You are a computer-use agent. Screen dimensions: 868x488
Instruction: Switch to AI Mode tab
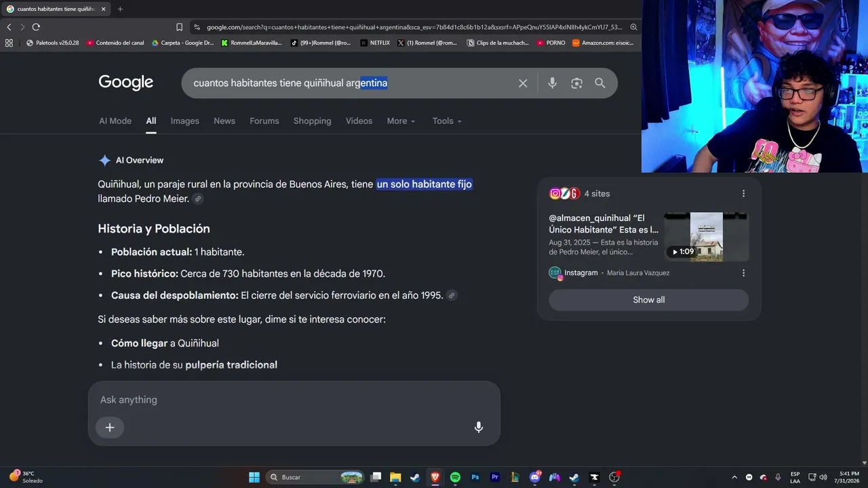pos(115,121)
